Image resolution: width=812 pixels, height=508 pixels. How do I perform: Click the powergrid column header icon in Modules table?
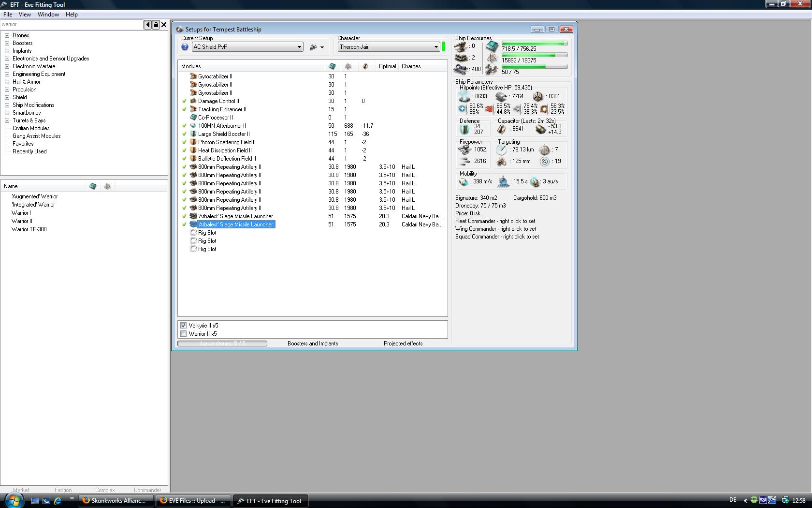348,66
